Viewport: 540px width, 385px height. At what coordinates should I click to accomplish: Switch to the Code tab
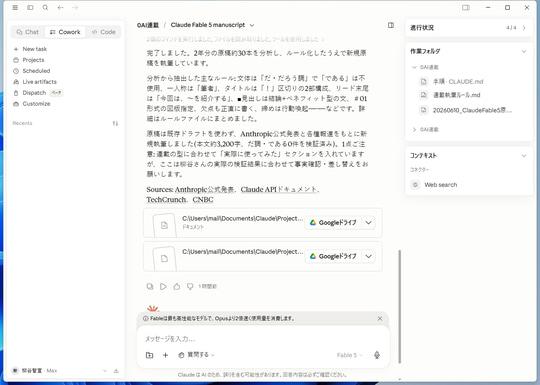[103, 32]
